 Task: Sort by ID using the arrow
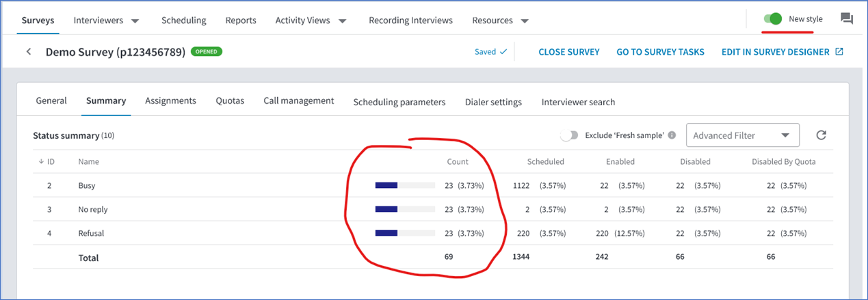tap(41, 162)
